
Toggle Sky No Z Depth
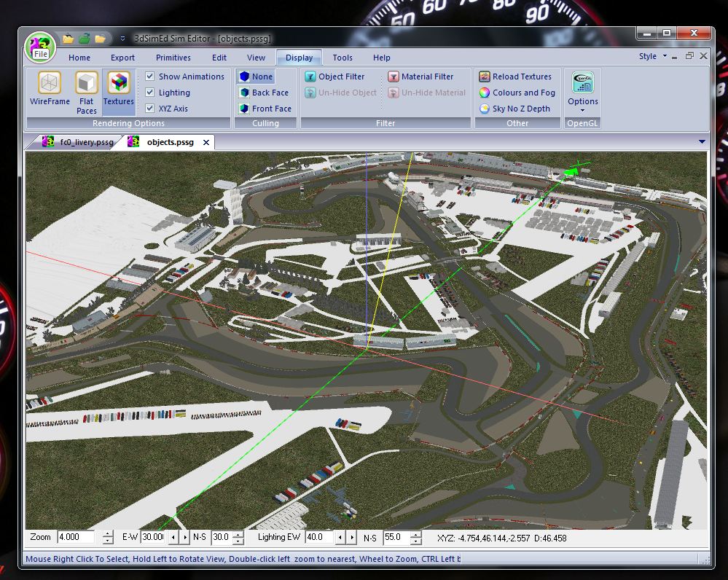[x=514, y=109]
